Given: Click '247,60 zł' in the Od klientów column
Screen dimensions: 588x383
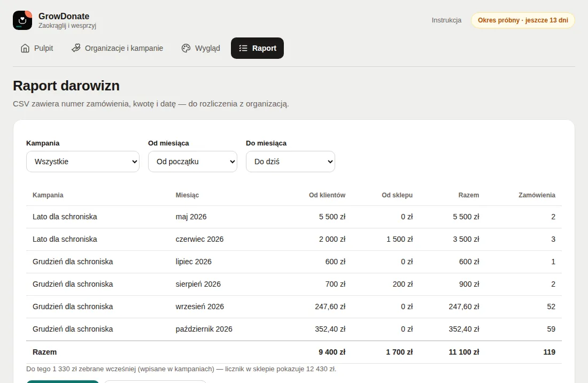Looking at the screenshot, I should click(330, 307).
